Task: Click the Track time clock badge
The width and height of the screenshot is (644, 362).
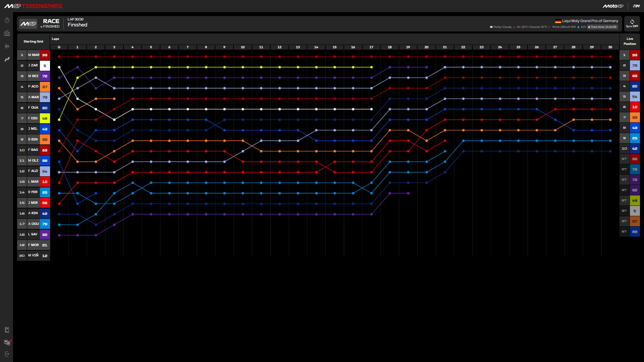Action: 602,27
